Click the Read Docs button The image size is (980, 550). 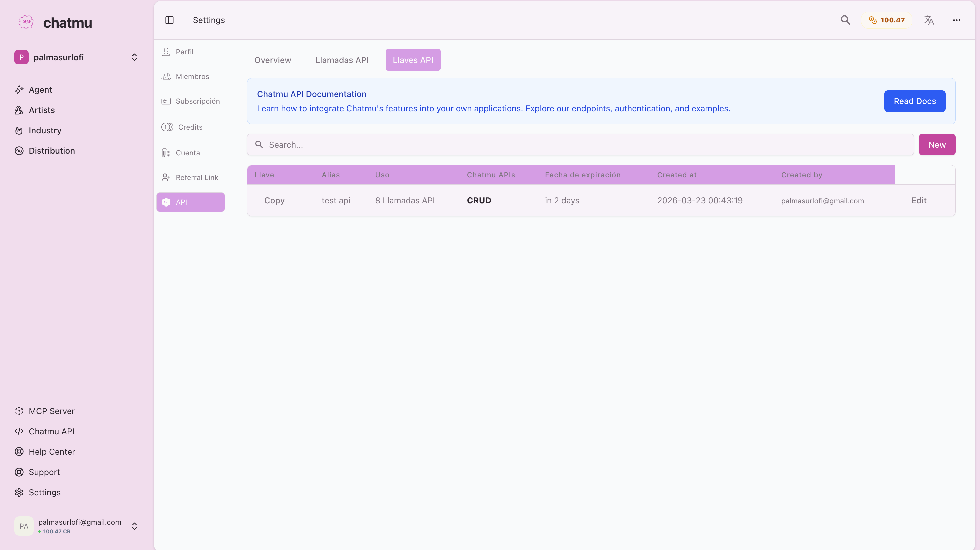(x=914, y=101)
